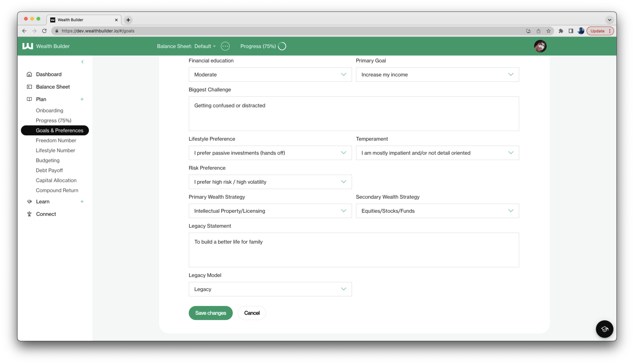Open Capital Allocation sidebar item
Viewport: 634px width, 364px height.
[x=56, y=180]
